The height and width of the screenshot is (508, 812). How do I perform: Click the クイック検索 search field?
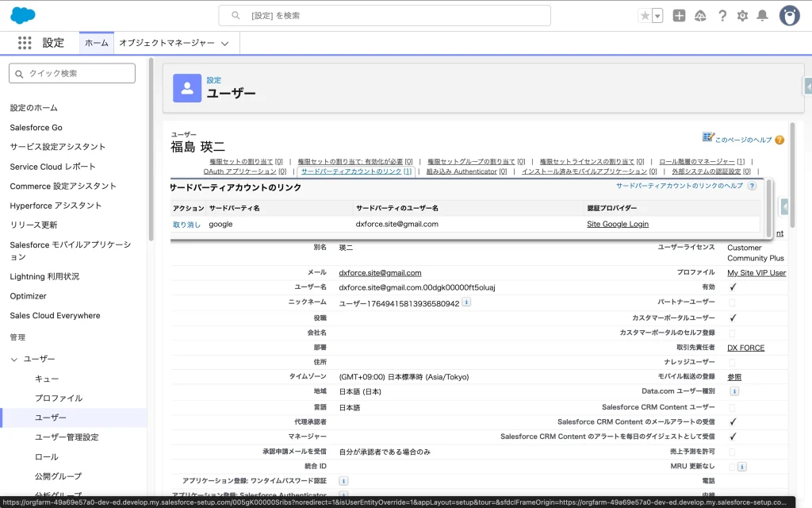(72, 73)
